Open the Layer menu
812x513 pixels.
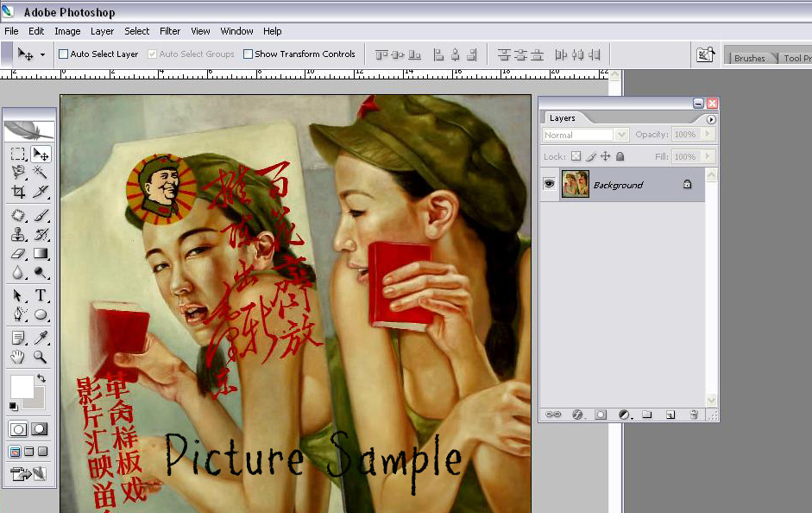click(x=102, y=31)
